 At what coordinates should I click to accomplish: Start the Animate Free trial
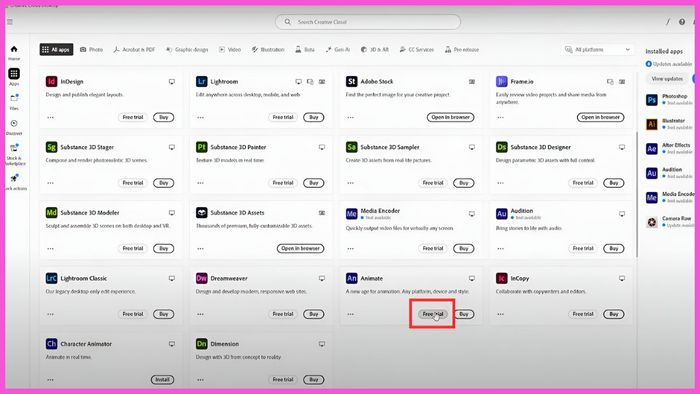(433, 314)
